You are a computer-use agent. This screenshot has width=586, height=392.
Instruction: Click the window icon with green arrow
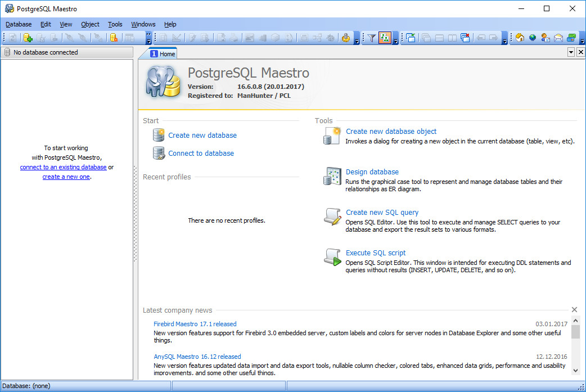click(x=411, y=38)
